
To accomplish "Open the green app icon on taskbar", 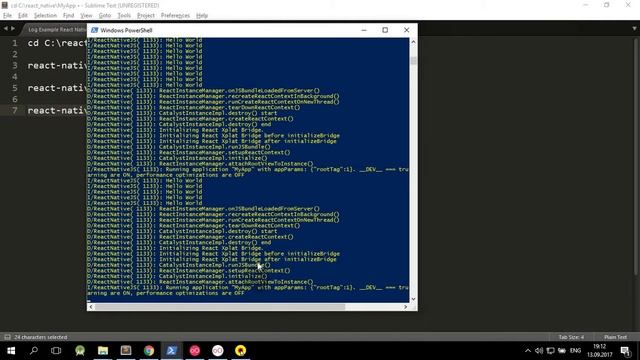I will [80, 351].
